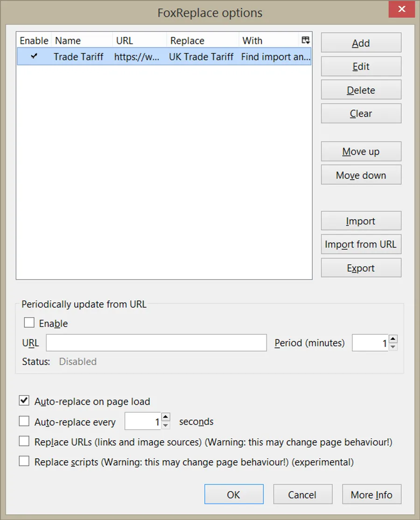Enable periodically update from URL

click(29, 322)
